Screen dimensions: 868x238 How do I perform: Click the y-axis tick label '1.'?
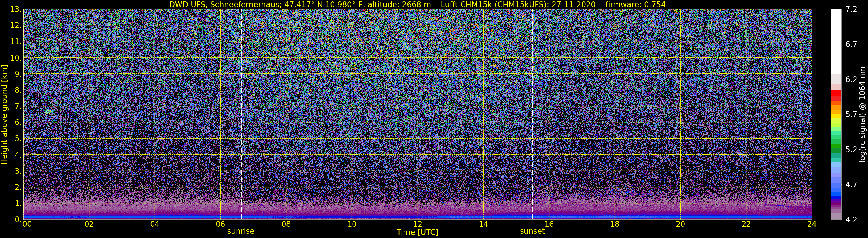(x=18, y=204)
